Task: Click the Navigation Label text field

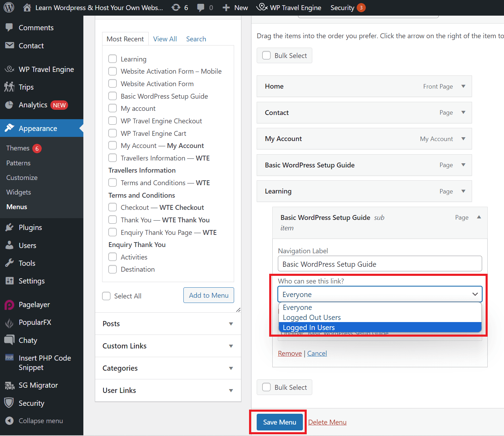Action: click(380, 264)
